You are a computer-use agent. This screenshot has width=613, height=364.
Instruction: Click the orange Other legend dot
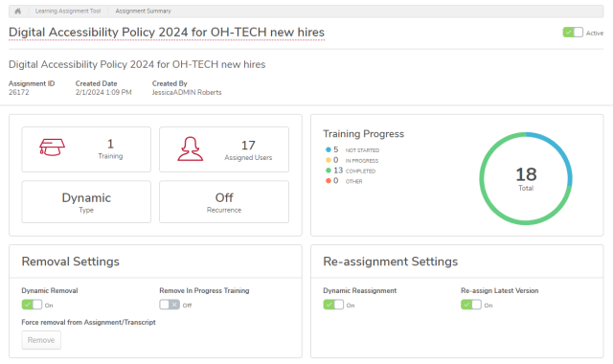329,181
